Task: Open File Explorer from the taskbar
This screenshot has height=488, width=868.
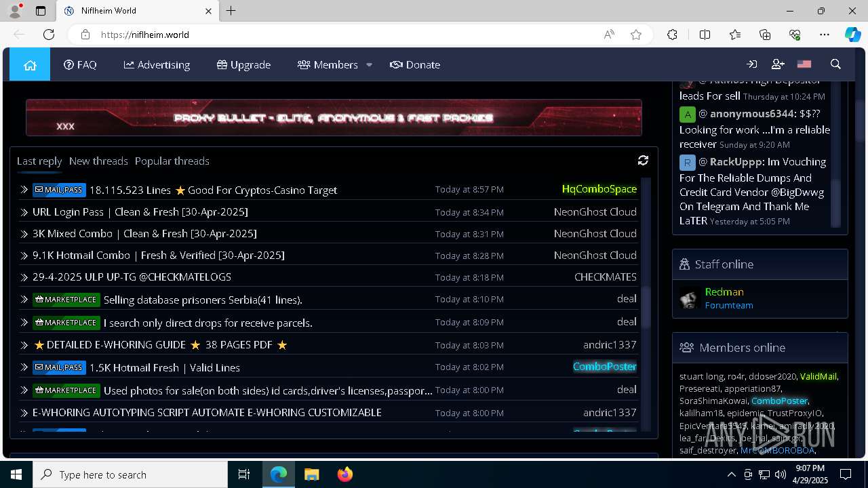Action: click(311, 474)
